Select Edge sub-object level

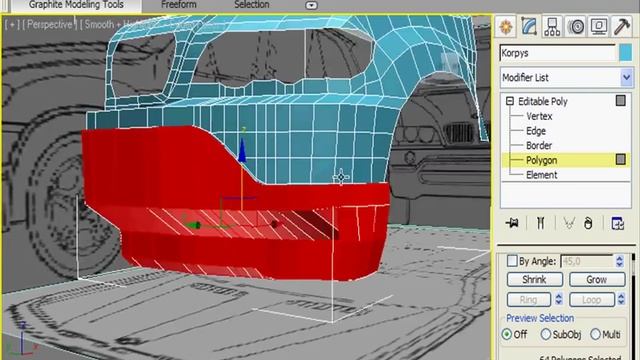point(536,131)
